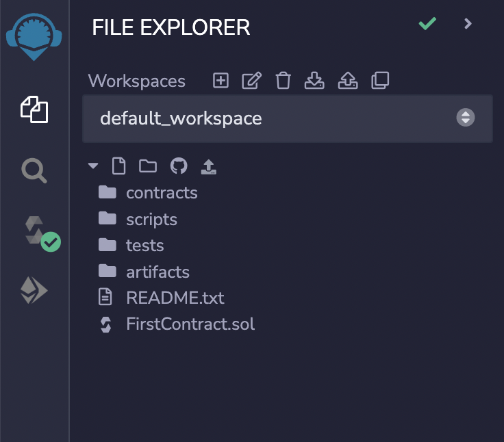Open Deploy & run transactions plugin
Image resolution: width=504 pixels, height=442 pixels.
tap(34, 290)
